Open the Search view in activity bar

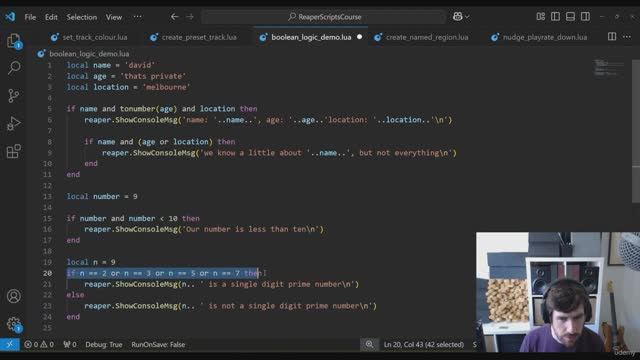click(14, 67)
